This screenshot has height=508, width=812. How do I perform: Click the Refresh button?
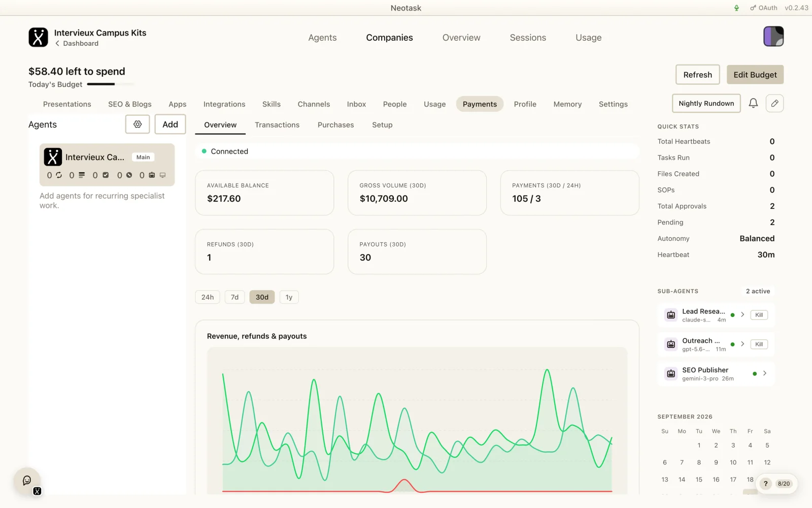tap(698, 75)
